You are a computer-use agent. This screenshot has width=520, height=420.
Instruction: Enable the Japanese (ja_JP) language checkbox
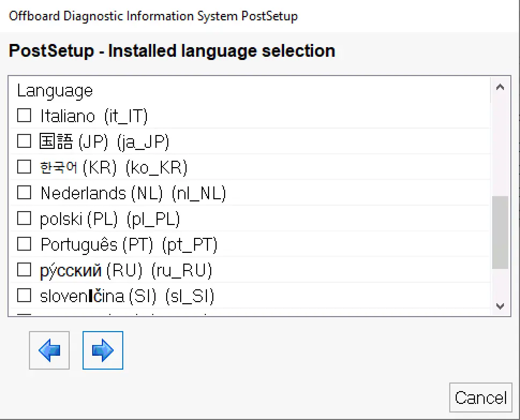click(24, 141)
